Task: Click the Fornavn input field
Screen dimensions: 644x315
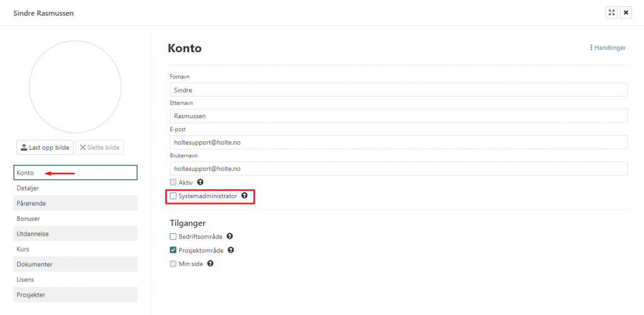Action: 398,90
